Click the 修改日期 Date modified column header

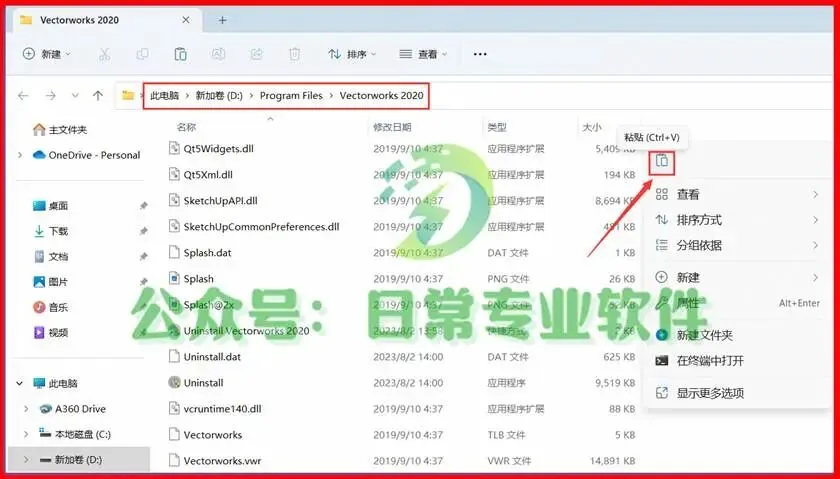(x=392, y=128)
